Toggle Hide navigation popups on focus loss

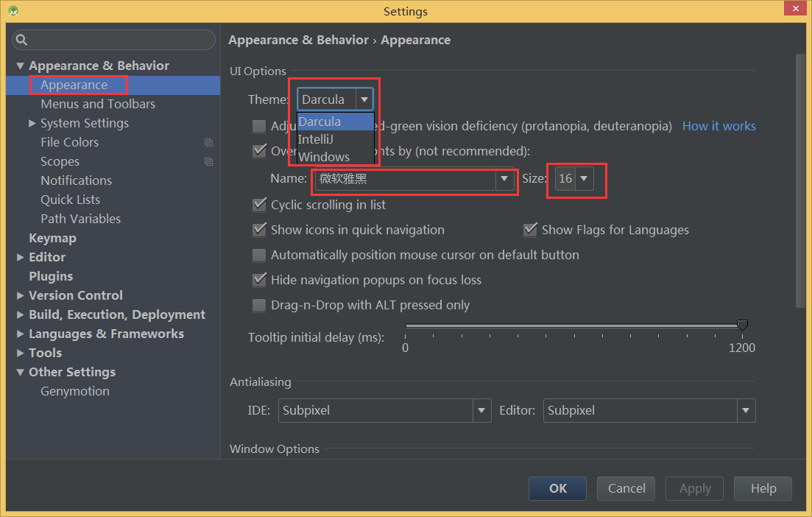coord(259,281)
